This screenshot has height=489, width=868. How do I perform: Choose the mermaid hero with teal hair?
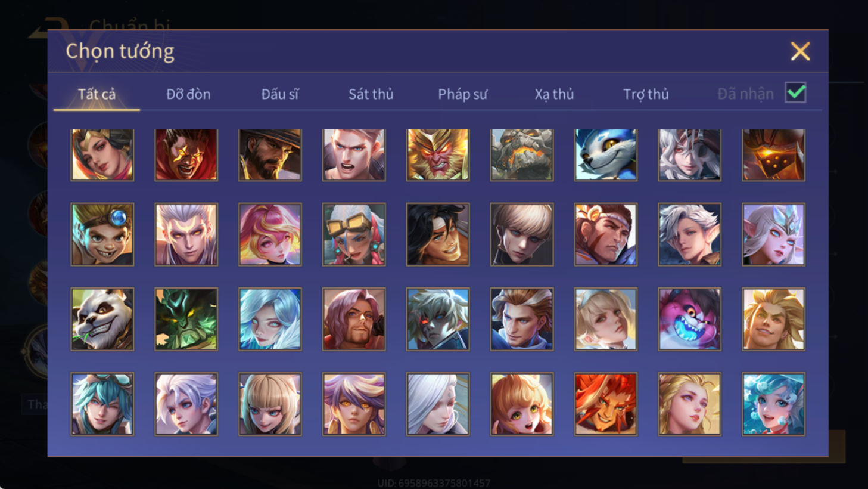pos(774,404)
